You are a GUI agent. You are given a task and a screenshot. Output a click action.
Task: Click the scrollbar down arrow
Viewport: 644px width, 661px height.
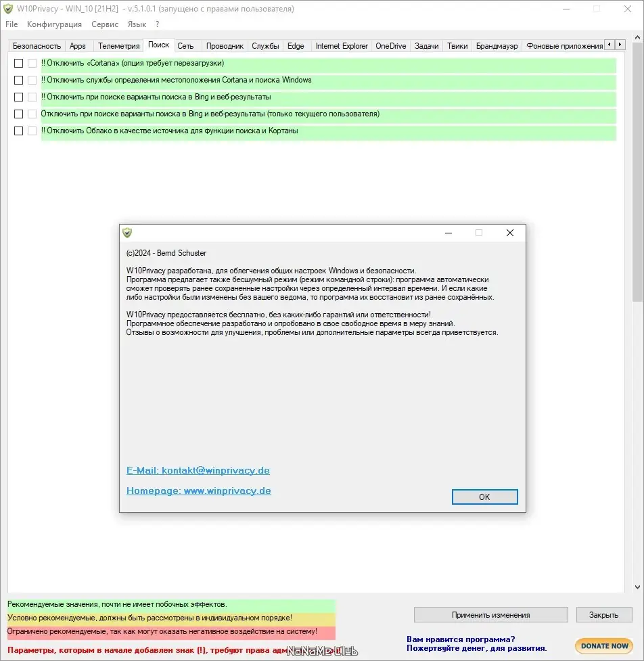tap(637, 587)
